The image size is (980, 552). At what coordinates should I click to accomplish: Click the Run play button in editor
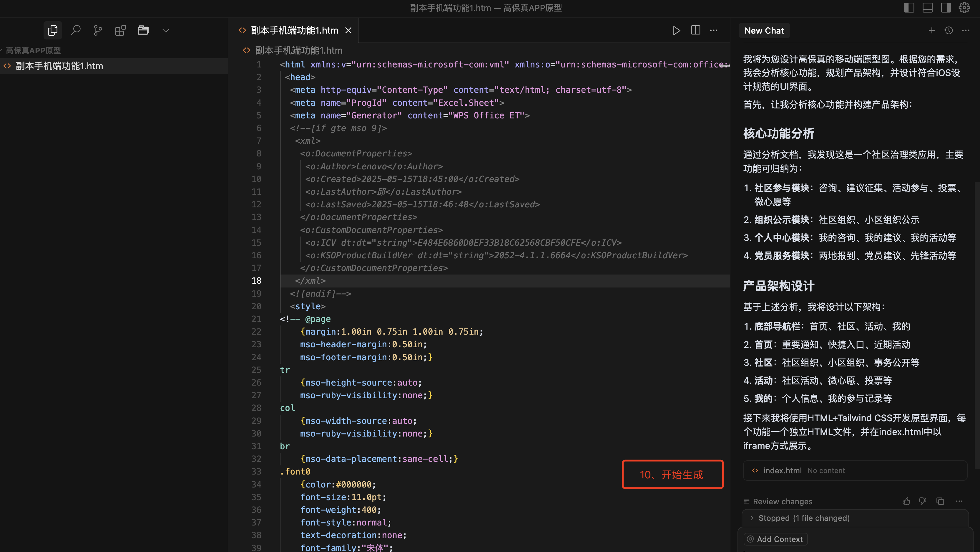676,30
